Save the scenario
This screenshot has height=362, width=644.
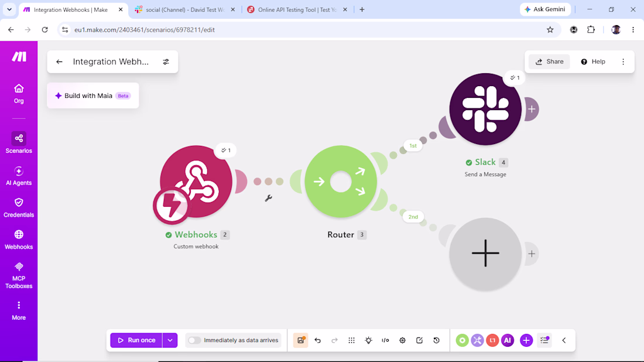pyautogui.click(x=301, y=340)
